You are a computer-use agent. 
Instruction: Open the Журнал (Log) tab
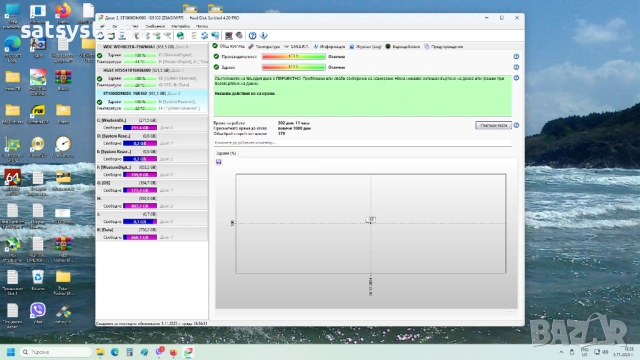[365, 47]
